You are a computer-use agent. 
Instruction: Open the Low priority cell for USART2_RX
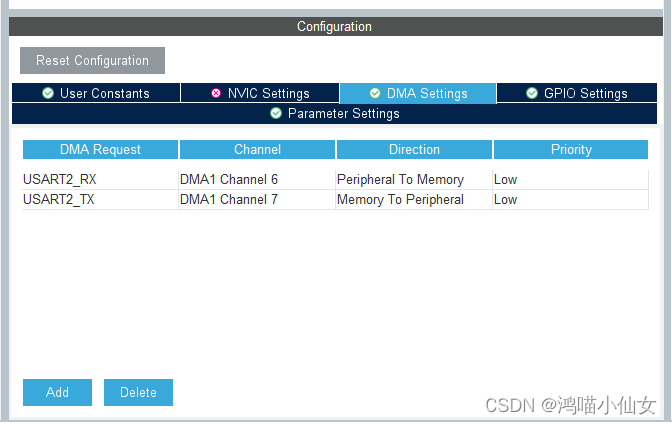coord(570,180)
